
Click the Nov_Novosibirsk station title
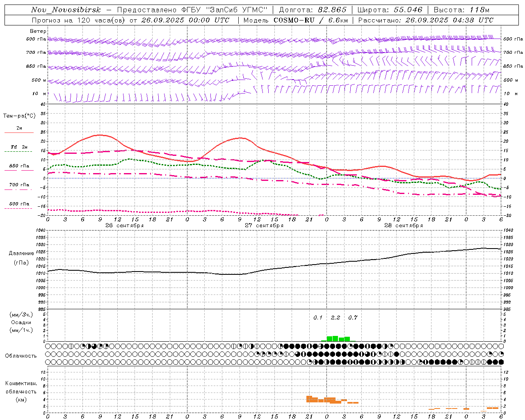pyautogui.click(x=66, y=10)
